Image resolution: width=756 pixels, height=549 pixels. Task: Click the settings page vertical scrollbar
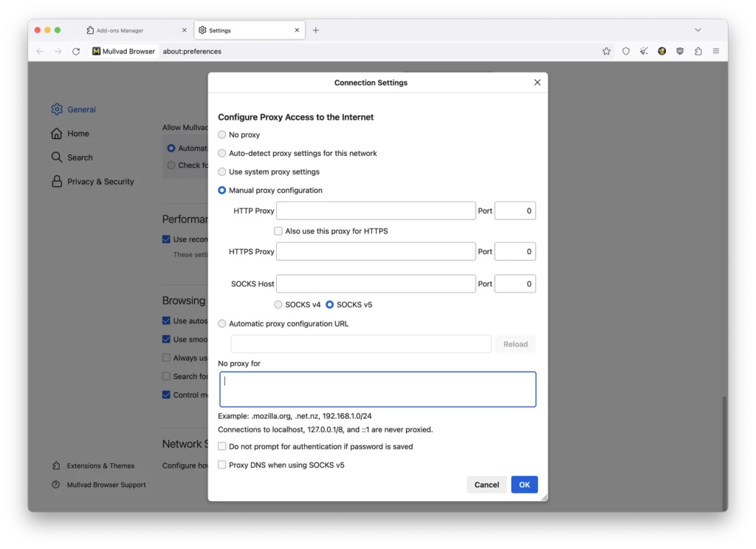coord(724,454)
